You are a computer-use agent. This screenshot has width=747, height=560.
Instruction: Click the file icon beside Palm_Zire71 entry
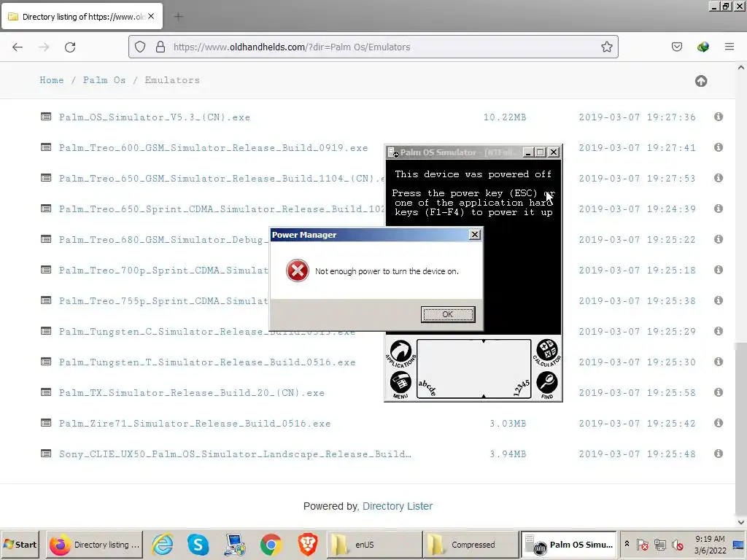pyautogui.click(x=46, y=423)
